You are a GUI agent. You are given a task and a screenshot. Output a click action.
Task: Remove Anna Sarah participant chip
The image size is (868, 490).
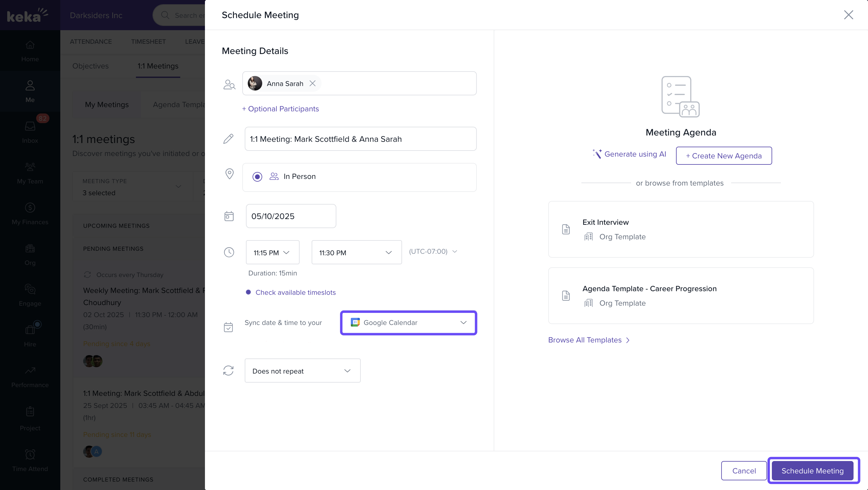[x=312, y=83]
